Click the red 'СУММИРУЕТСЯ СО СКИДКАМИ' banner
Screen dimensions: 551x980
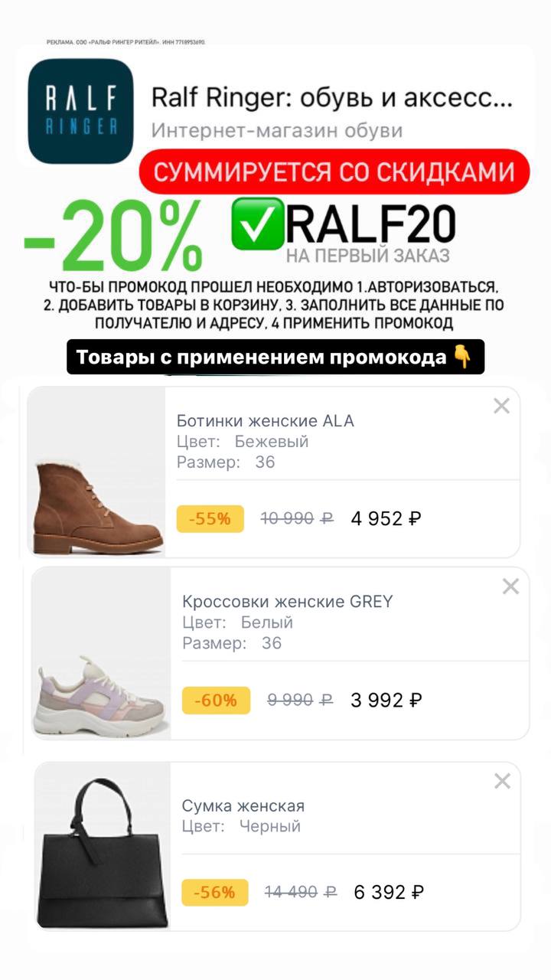(334, 171)
